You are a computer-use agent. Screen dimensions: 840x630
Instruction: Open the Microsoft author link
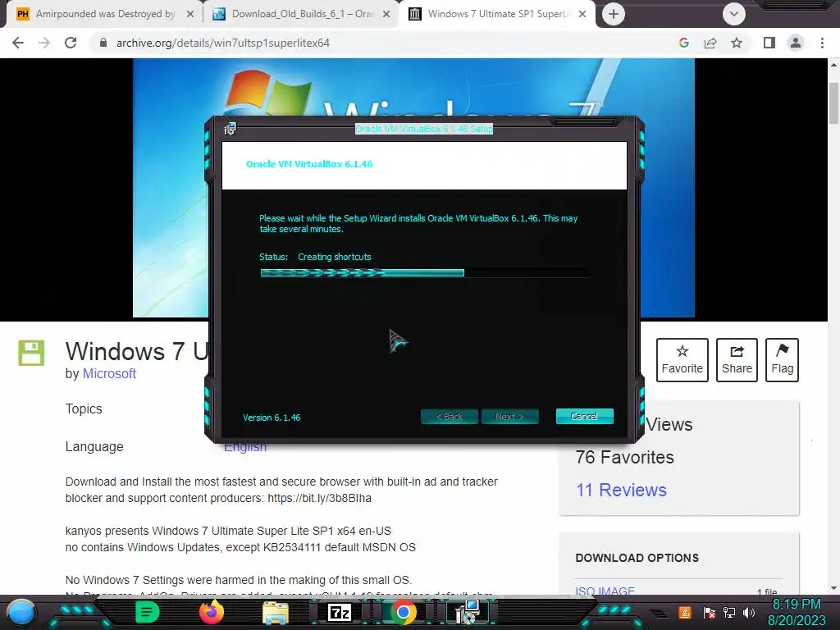coord(109,373)
